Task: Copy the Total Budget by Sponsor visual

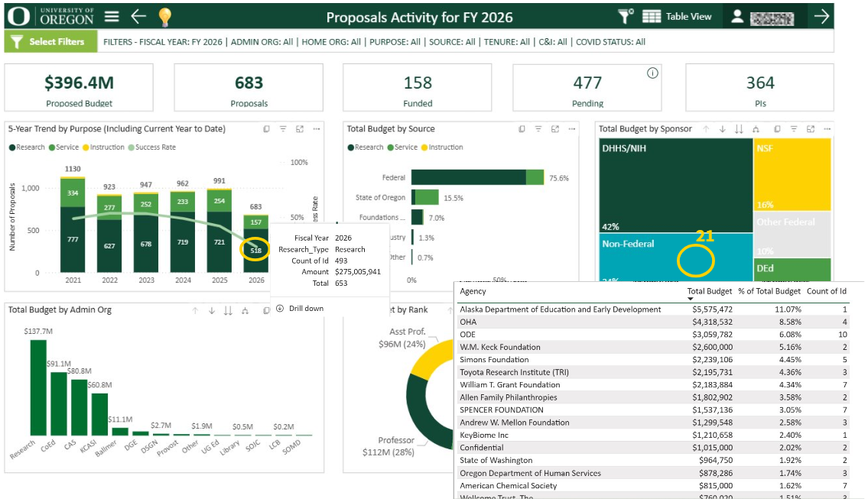Action: pos(777,129)
